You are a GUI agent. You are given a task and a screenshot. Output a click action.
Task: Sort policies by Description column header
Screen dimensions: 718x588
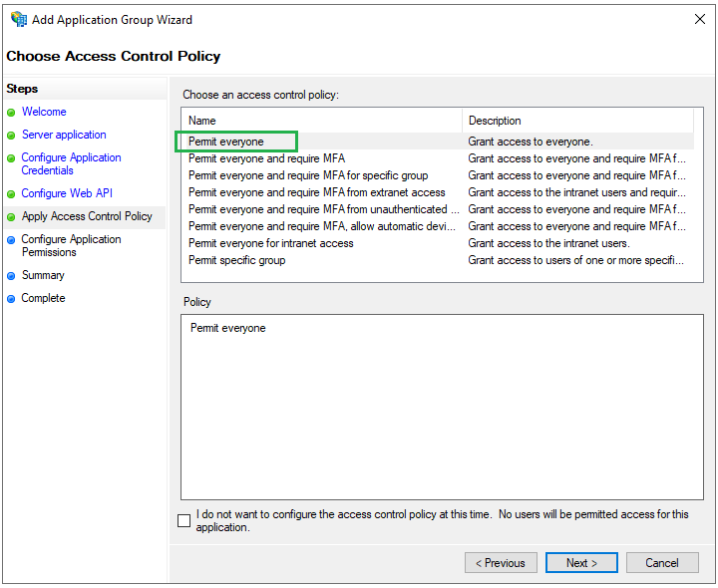tap(577, 121)
